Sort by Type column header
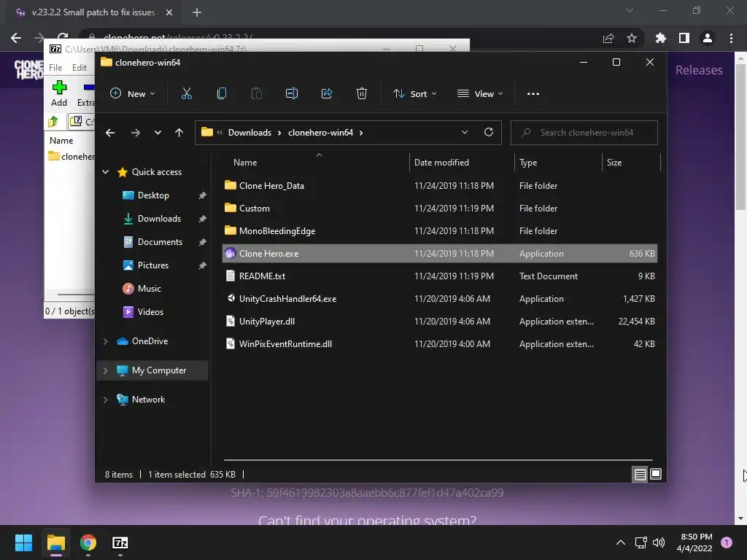The width and height of the screenshot is (747, 560). [x=528, y=163]
